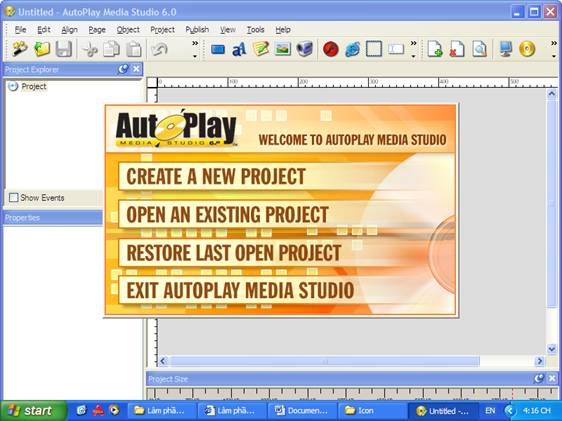Click the page Preview magnifier icon
The width and height of the screenshot is (562, 421).
tap(479, 49)
